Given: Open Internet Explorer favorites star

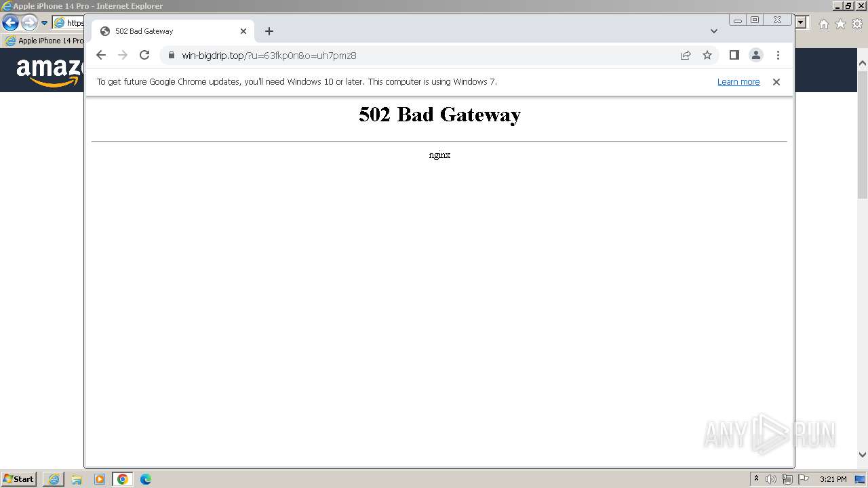Looking at the screenshot, I should tap(840, 24).
